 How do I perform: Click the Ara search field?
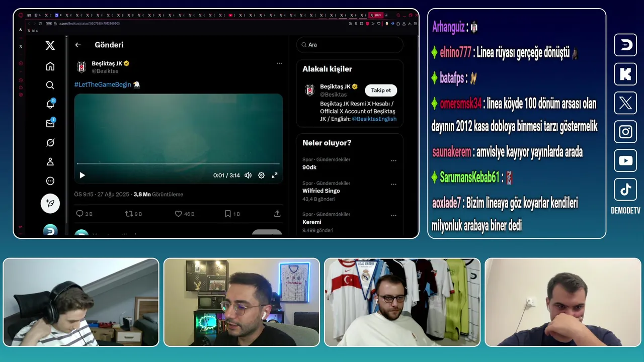pos(350,45)
